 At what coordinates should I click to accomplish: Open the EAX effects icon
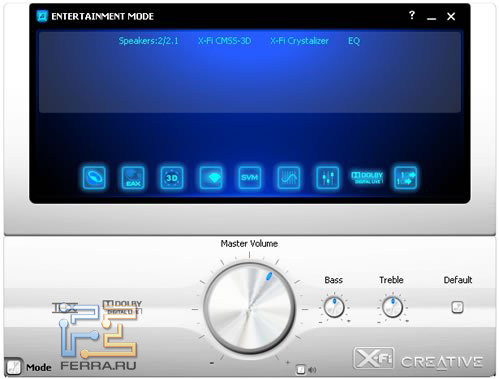133,177
